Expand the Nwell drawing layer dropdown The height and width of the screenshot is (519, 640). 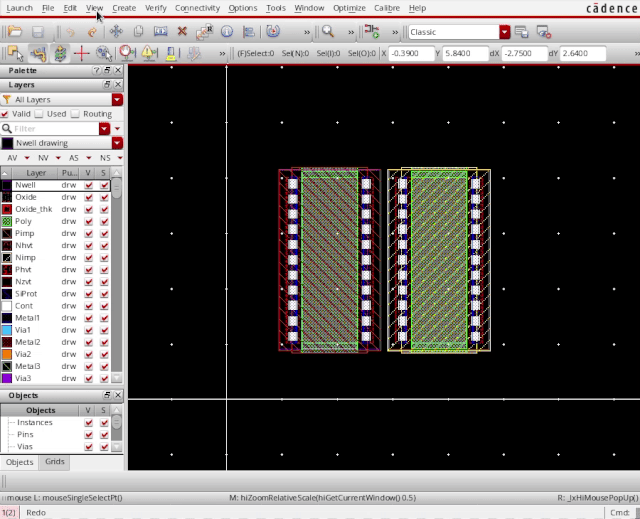(x=117, y=143)
